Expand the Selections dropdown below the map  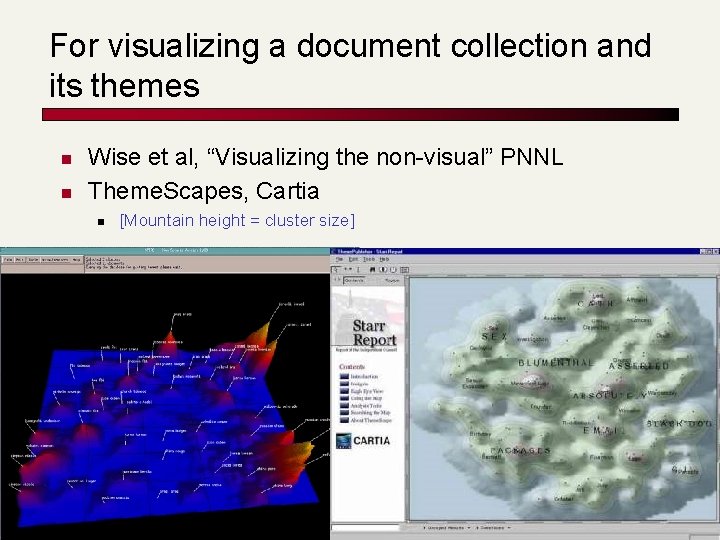click(x=493, y=528)
